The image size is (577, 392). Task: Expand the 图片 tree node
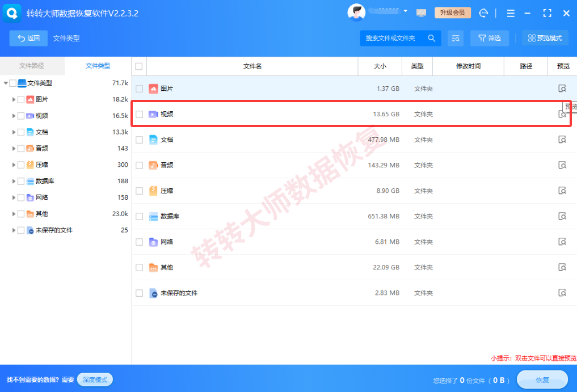coord(14,99)
